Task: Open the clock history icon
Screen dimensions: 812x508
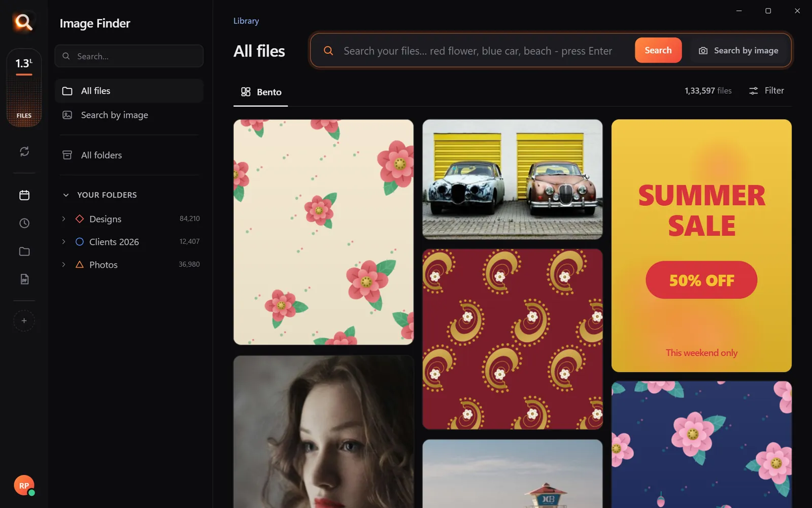Action: coord(24,223)
